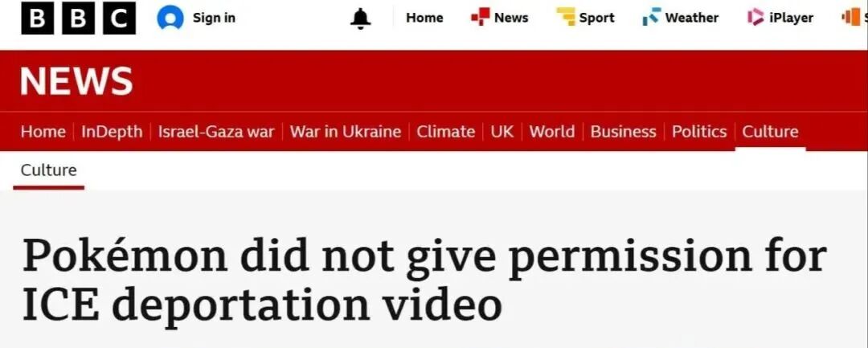Open the Politics section

tap(699, 132)
